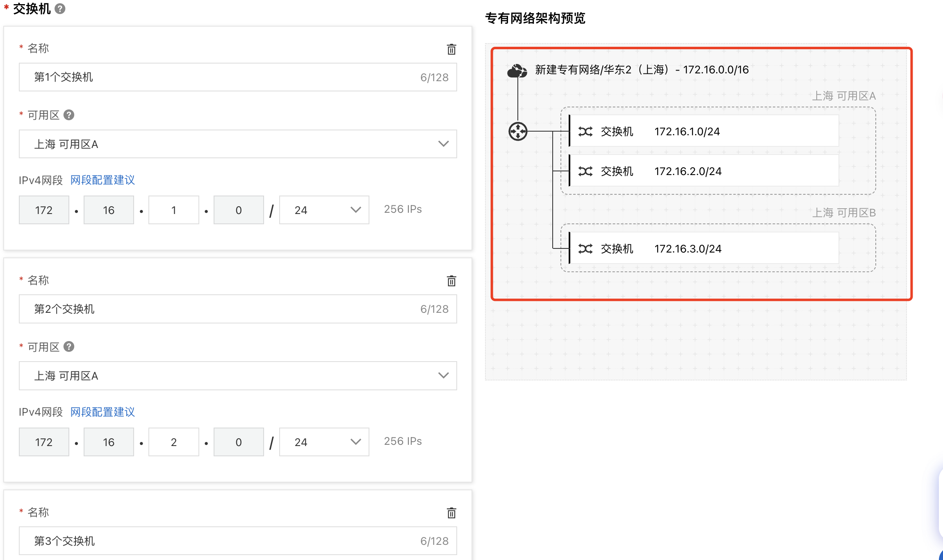Expand second switch subnet mask 24 dropdown
The image size is (943, 560).
tap(324, 442)
